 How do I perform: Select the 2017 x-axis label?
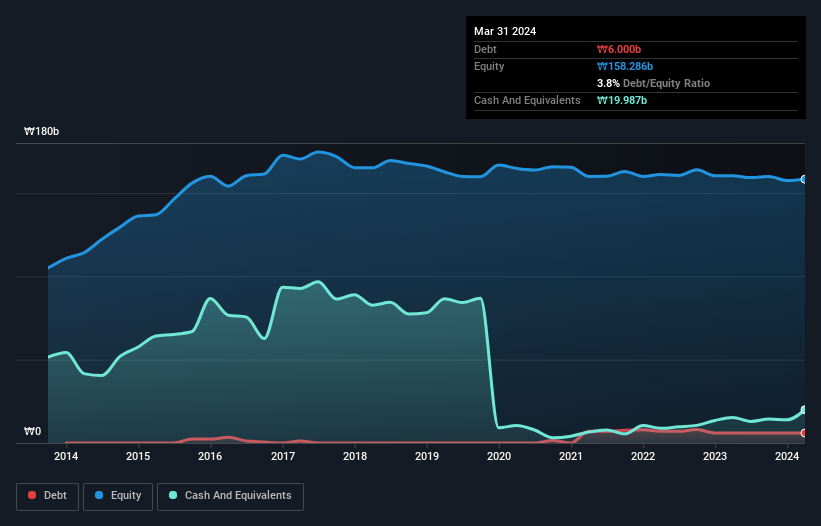[283, 456]
